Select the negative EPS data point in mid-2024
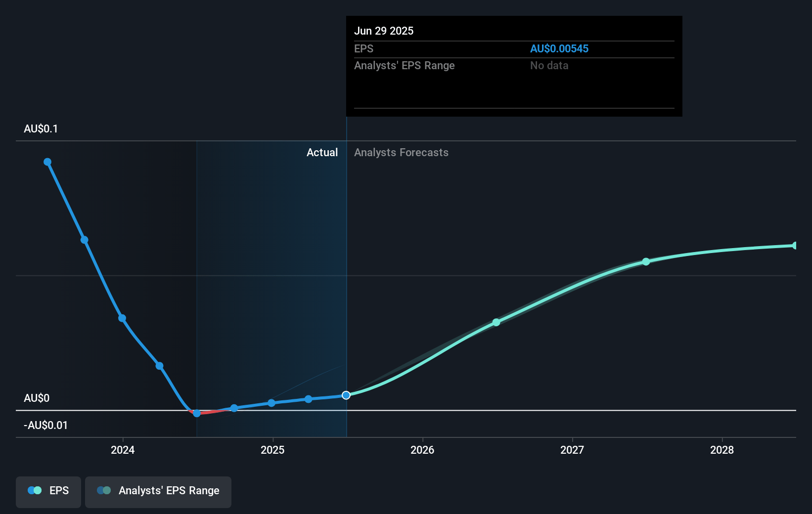This screenshot has width=812, height=514. pos(197,413)
